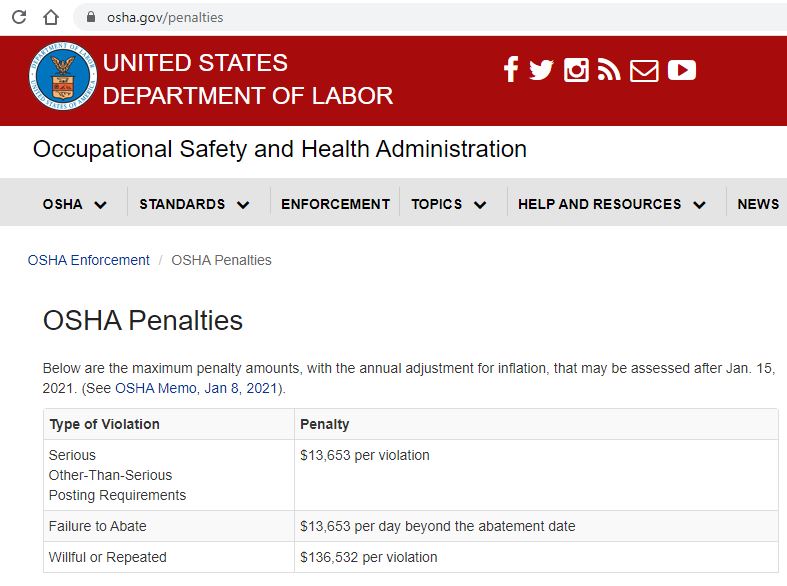The width and height of the screenshot is (787, 586).
Task: Expand the OSHA menu dropdown
Action: click(x=75, y=204)
